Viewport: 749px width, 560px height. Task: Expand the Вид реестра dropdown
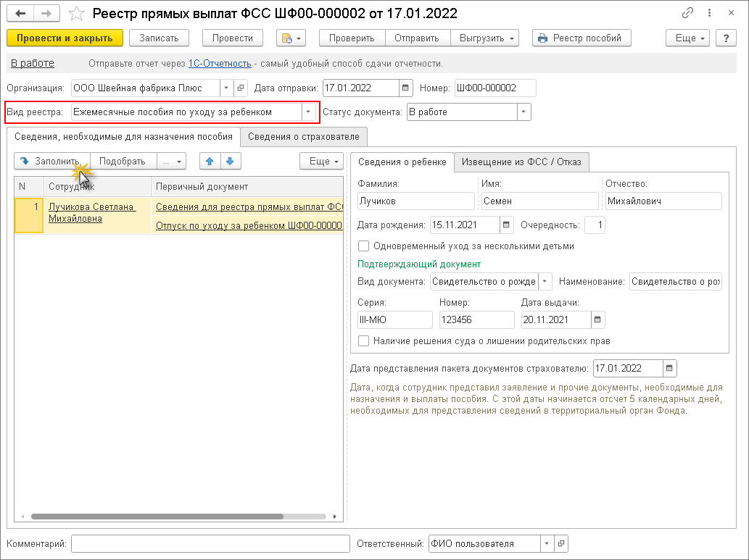point(310,112)
